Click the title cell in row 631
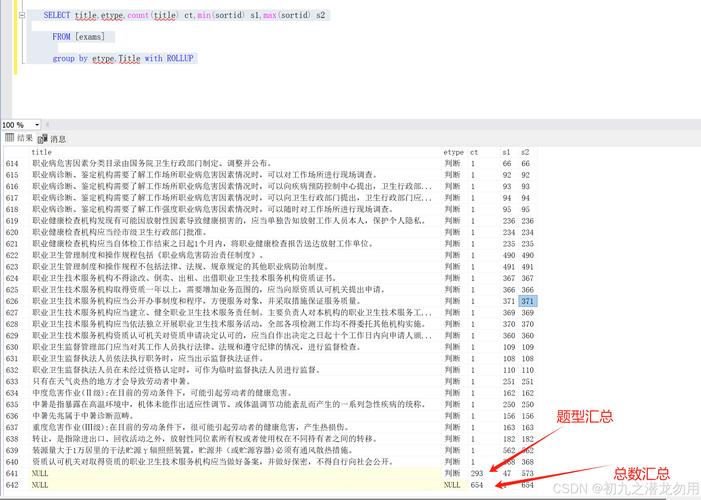This screenshot has height=500, width=701. click(148, 359)
